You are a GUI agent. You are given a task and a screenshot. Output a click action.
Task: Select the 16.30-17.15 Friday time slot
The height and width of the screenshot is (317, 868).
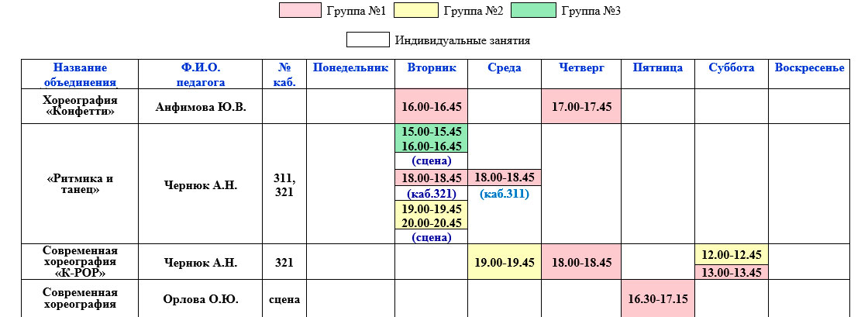[x=658, y=299]
